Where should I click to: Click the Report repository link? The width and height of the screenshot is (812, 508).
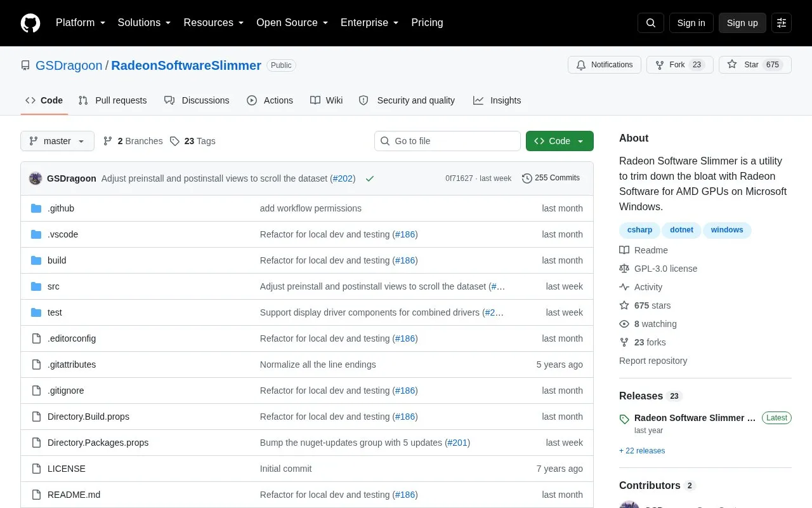[653, 361]
